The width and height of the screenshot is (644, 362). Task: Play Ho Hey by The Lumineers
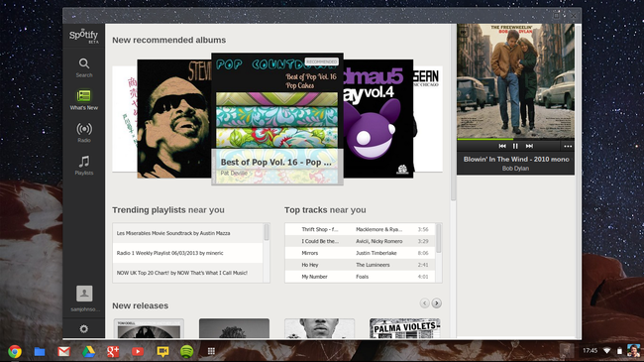coord(360,265)
